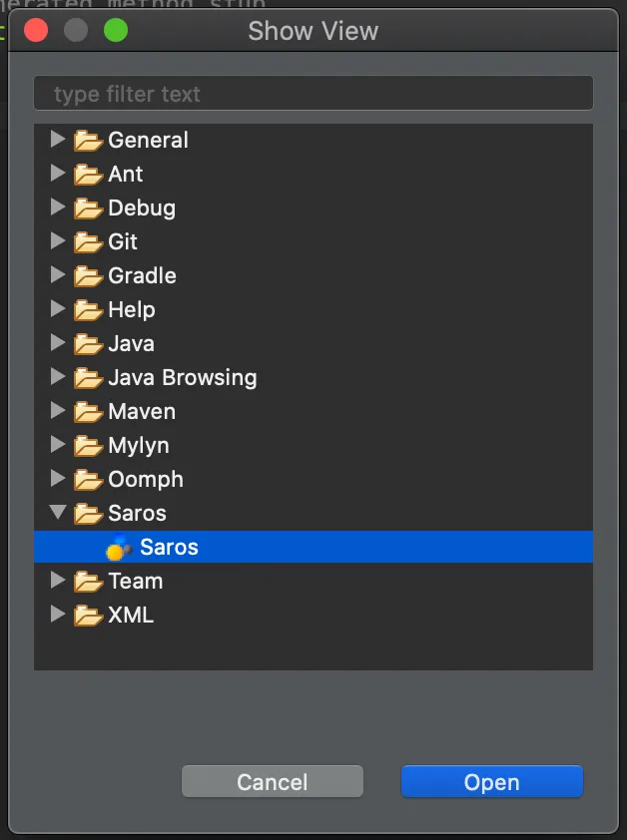Viewport: 627px width, 840px height.
Task: Select the Help category label
Action: point(132,309)
